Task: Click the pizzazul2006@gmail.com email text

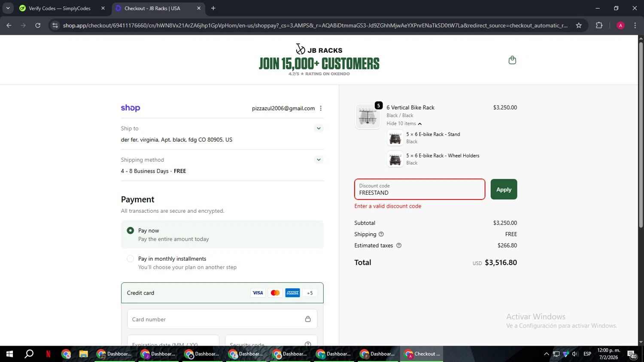Action: tap(283, 109)
